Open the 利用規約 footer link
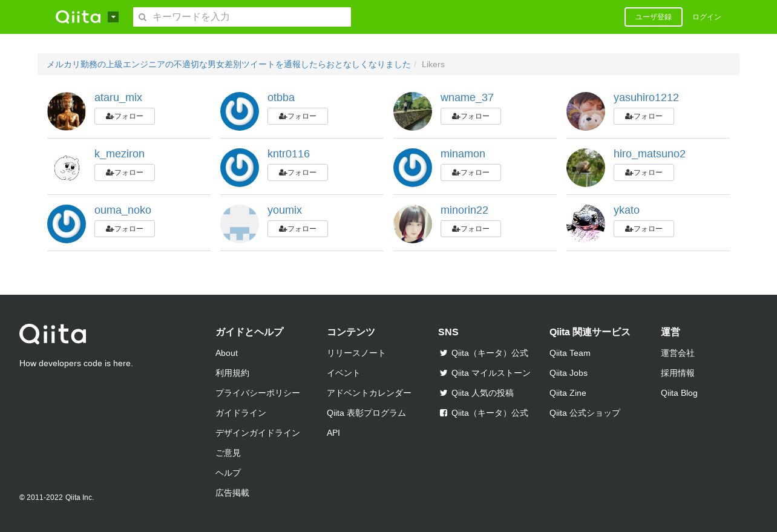The height and width of the screenshot is (532, 777). (232, 373)
